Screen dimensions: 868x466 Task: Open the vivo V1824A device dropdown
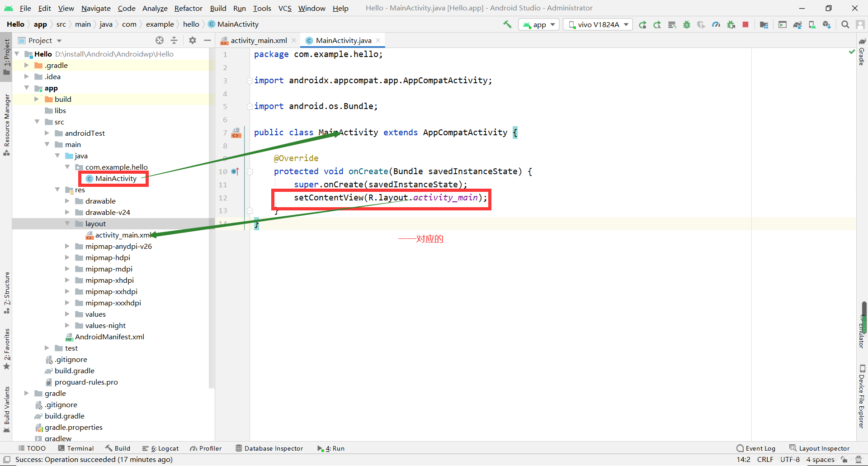point(599,24)
